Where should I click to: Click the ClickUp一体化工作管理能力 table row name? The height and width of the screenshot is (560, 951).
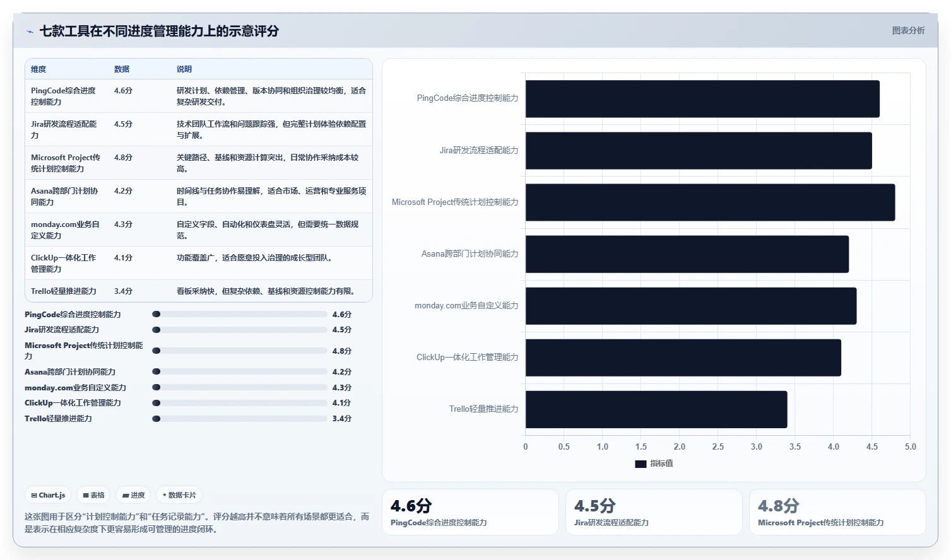coord(63,263)
